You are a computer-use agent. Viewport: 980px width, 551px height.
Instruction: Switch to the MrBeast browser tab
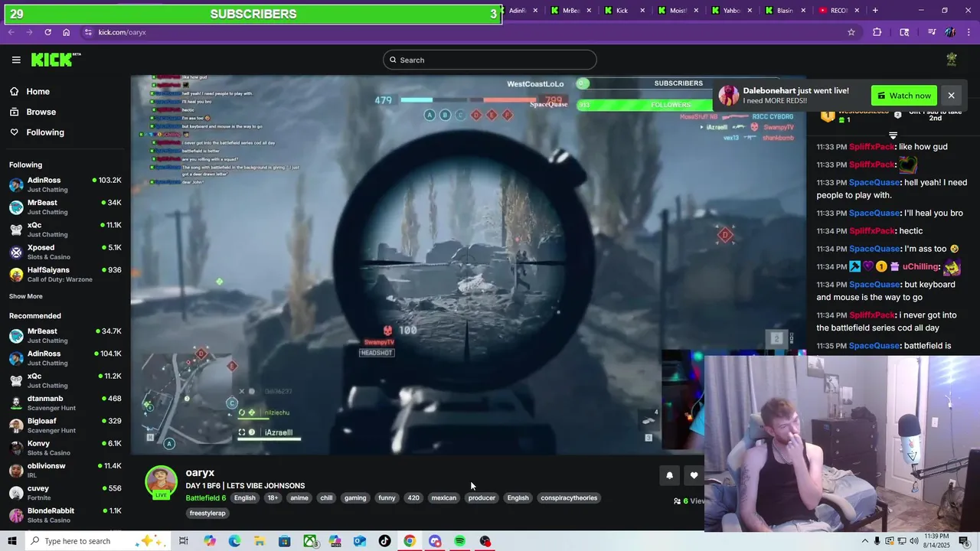point(570,11)
